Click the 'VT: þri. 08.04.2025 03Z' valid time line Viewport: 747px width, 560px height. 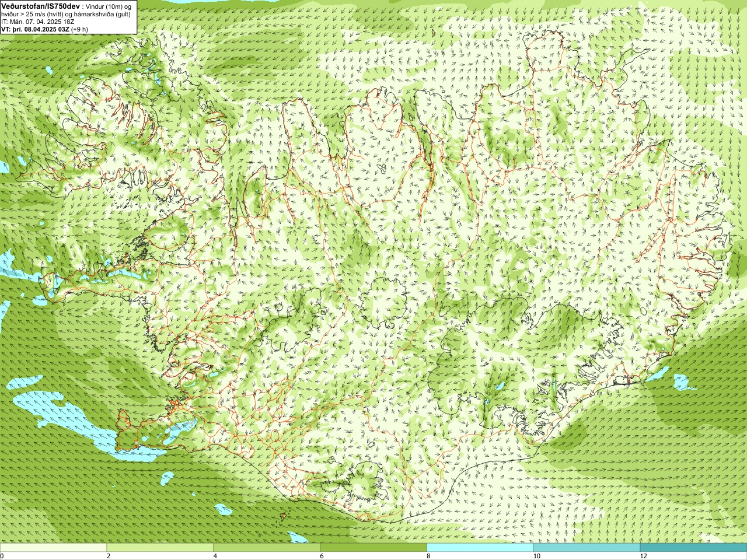pyautogui.click(x=35, y=29)
